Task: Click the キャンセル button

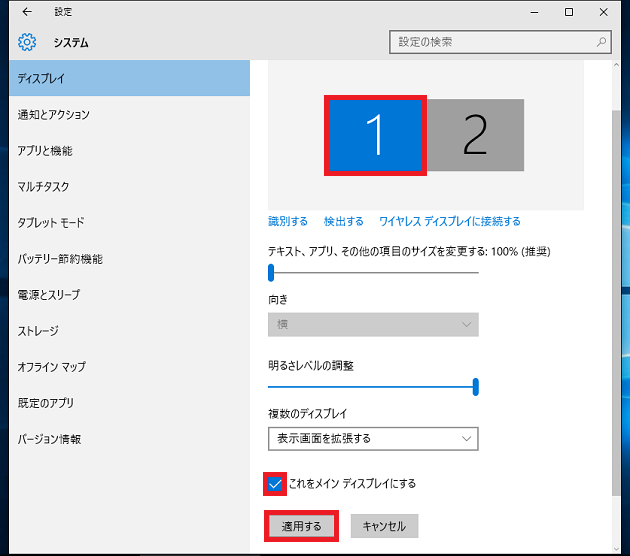Action: tap(385, 526)
